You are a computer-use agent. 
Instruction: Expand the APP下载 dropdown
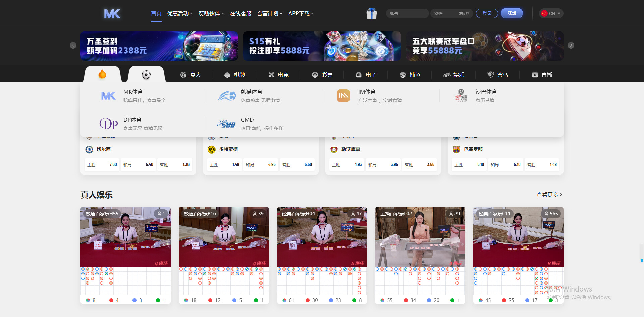coord(301,14)
